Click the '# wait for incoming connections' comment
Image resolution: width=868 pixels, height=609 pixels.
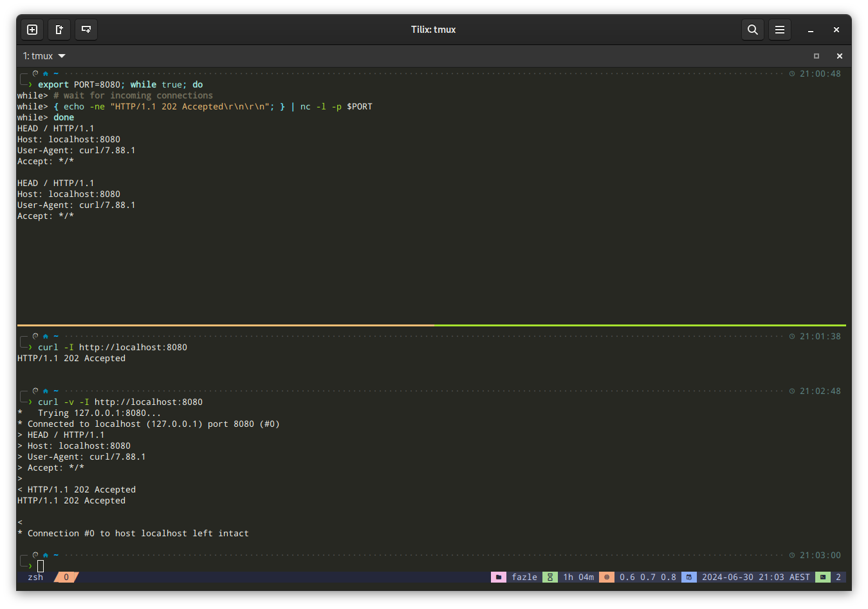click(x=133, y=95)
